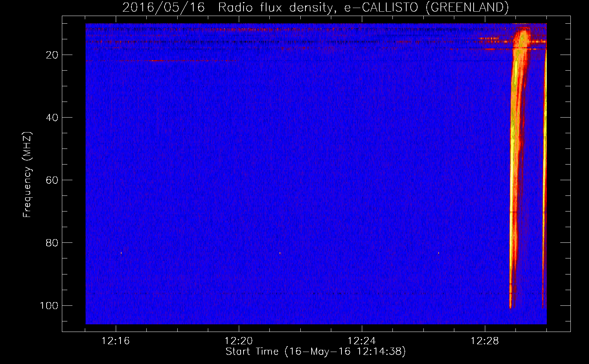
Task: Click the 'Start Time (16-May-16 12:14:38)' label
Action: tap(316, 352)
